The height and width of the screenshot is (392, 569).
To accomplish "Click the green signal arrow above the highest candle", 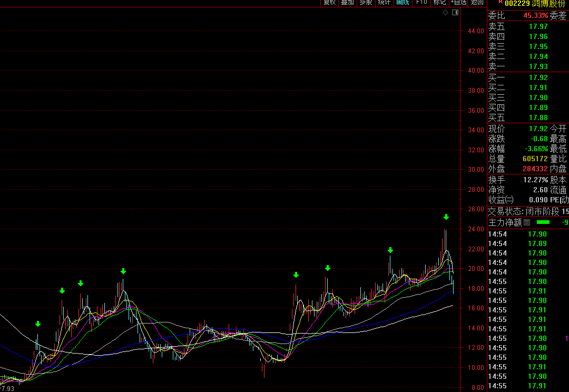I will [x=446, y=217].
